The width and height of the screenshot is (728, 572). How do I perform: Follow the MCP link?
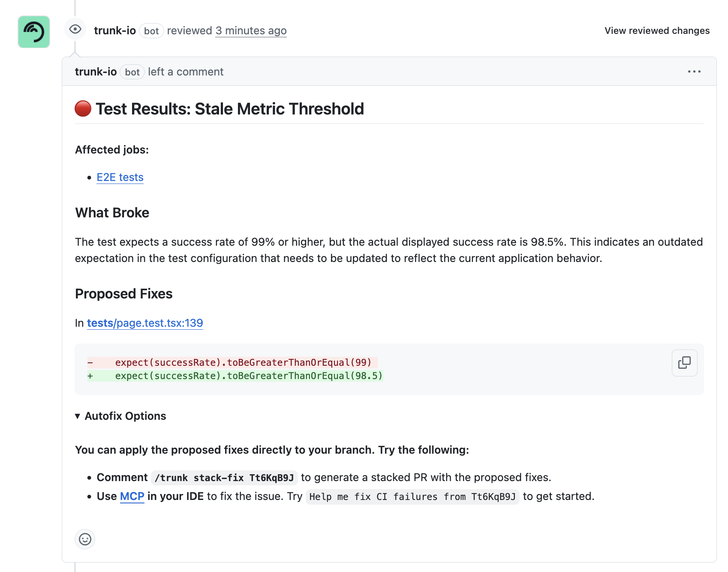click(x=132, y=496)
